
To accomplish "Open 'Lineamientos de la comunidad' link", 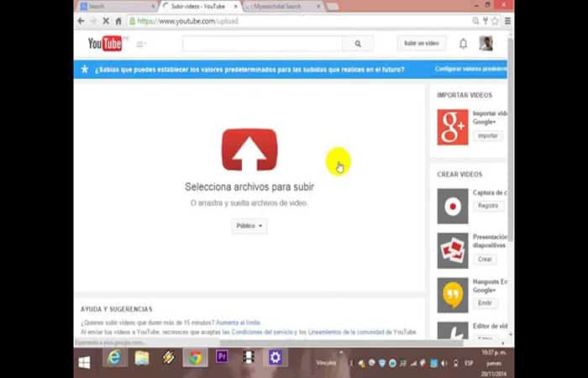I will click(x=346, y=333).
